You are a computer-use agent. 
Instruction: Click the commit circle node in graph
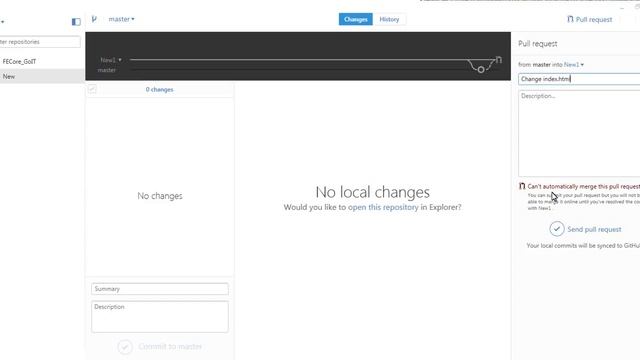point(481,70)
